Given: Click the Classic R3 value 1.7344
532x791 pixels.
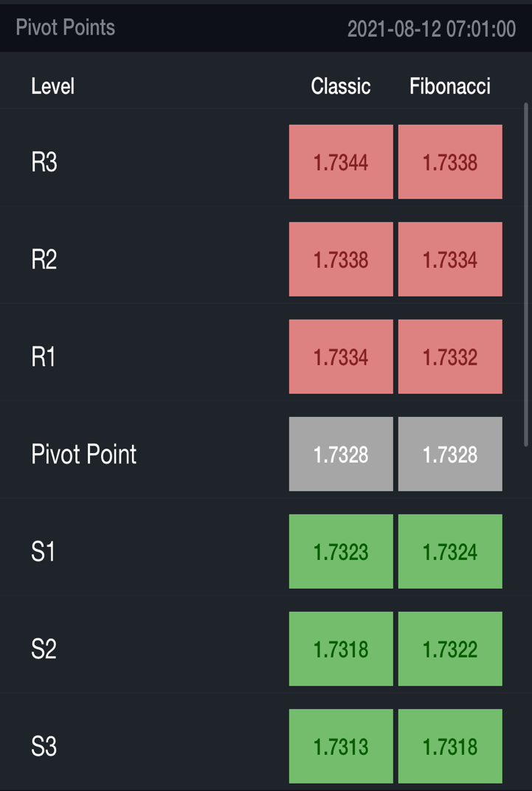Looking at the screenshot, I should coord(341,162).
